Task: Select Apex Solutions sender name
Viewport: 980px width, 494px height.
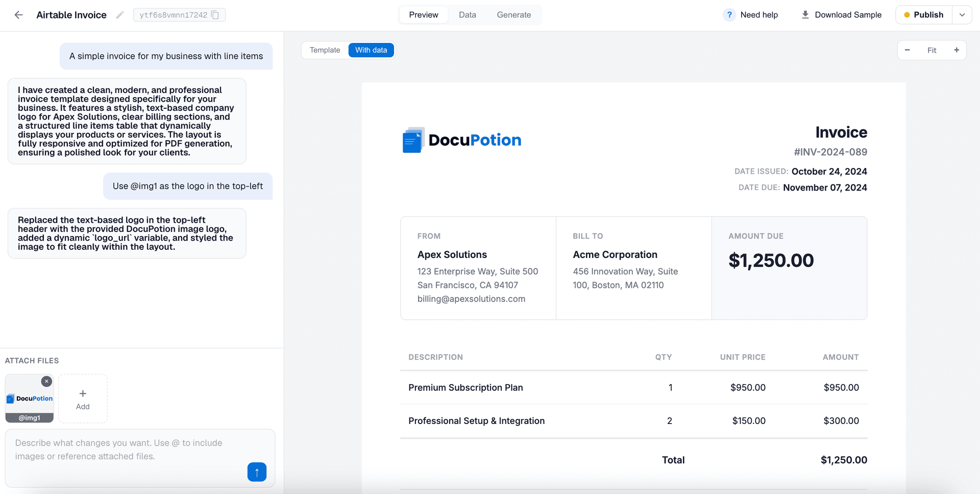Action: pyautogui.click(x=452, y=254)
